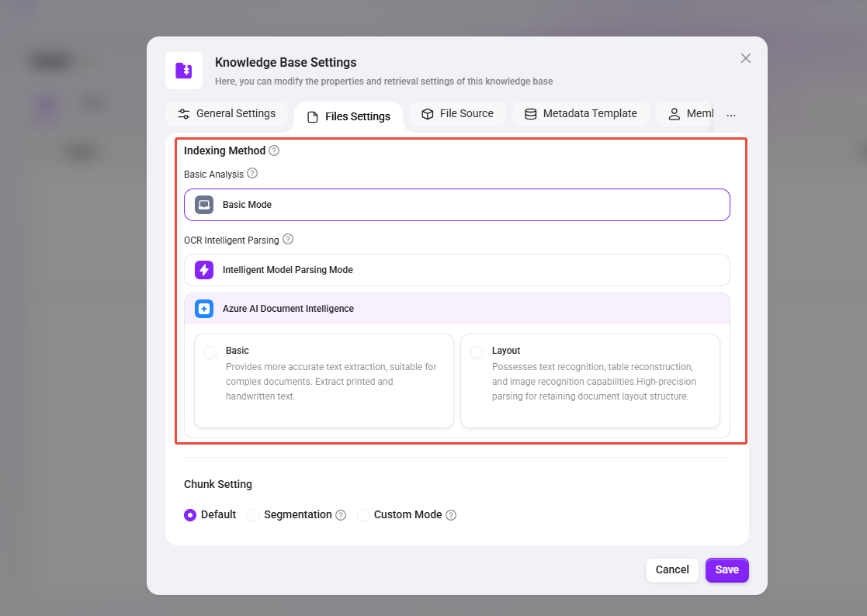The width and height of the screenshot is (867, 616).
Task: Click the File Source cube icon
Action: [x=428, y=114]
